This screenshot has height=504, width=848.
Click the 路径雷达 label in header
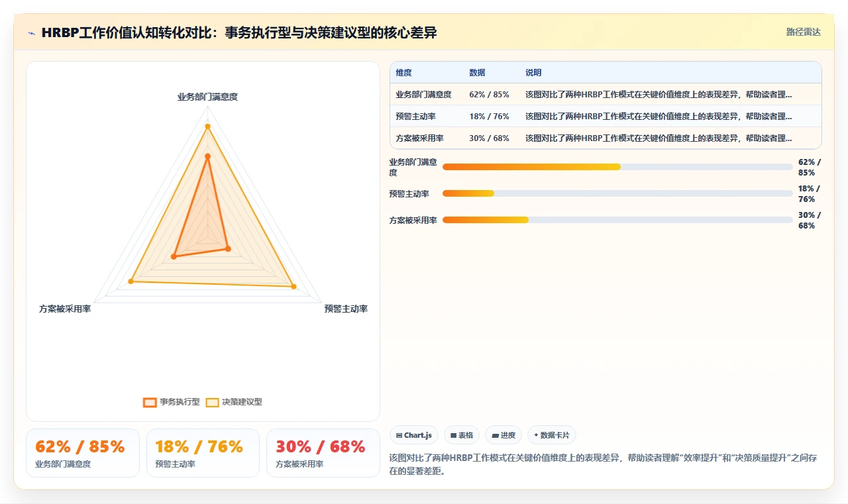803,32
